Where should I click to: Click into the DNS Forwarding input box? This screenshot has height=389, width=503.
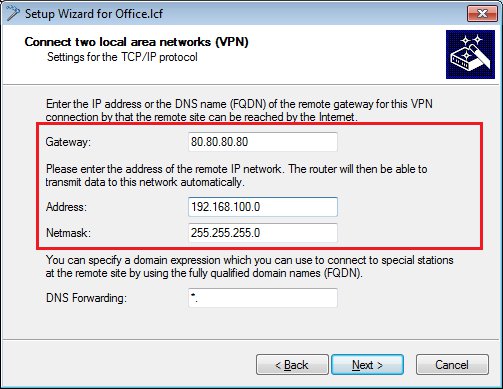pos(263,298)
